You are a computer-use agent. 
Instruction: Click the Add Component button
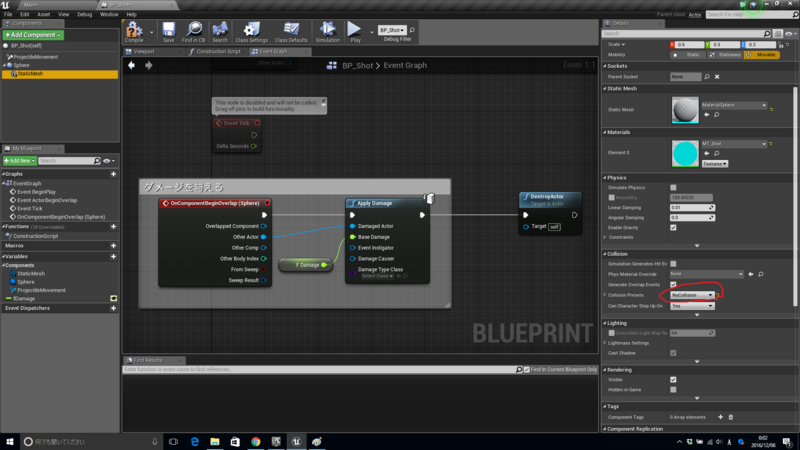[x=33, y=35]
